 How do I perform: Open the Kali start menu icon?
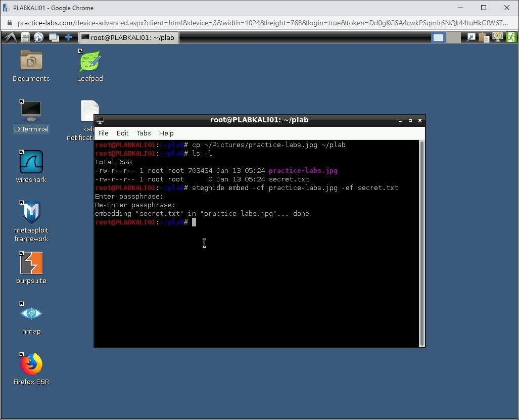point(10,37)
